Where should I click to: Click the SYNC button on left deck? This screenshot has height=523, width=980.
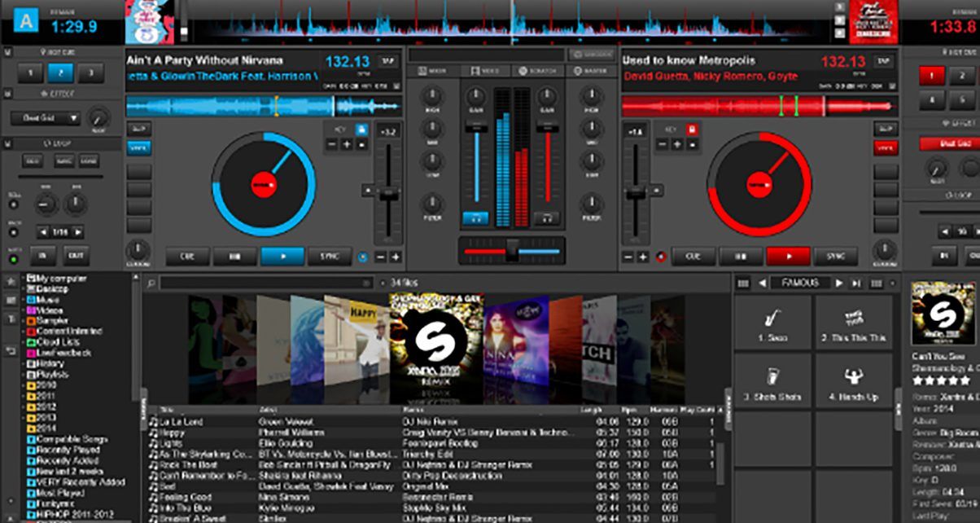tap(330, 256)
